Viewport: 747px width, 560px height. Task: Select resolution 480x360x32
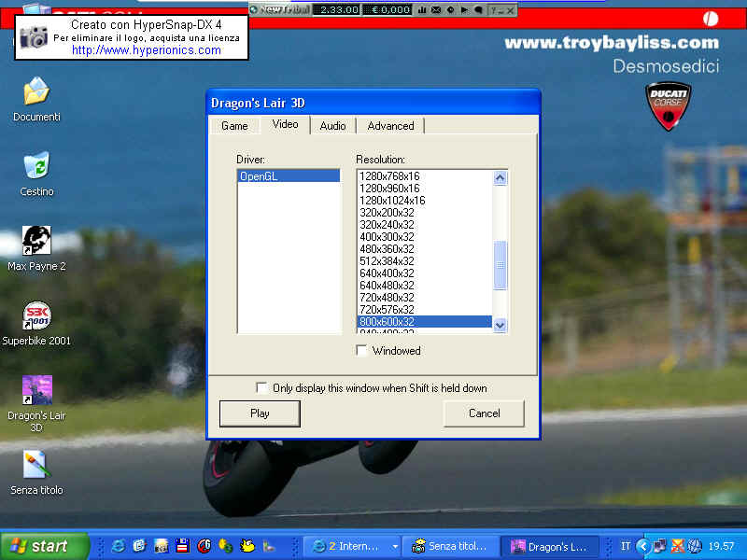point(425,249)
